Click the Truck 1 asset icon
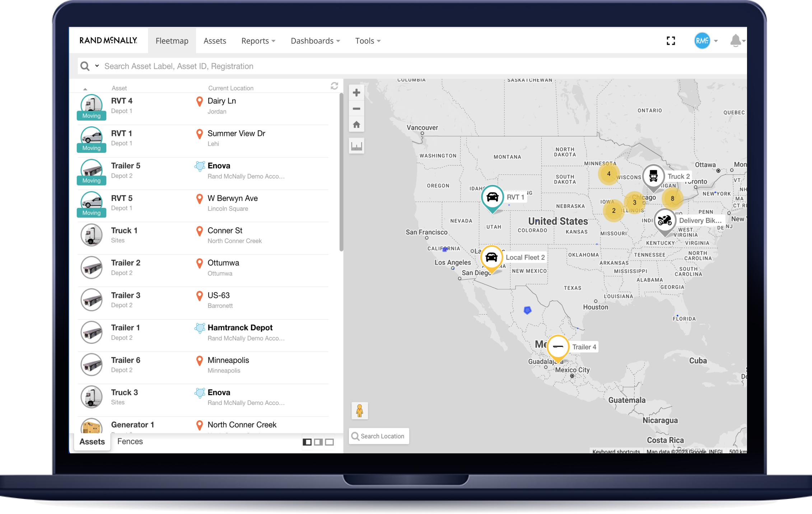Viewport: 812px width, 514px height. tap(91, 235)
